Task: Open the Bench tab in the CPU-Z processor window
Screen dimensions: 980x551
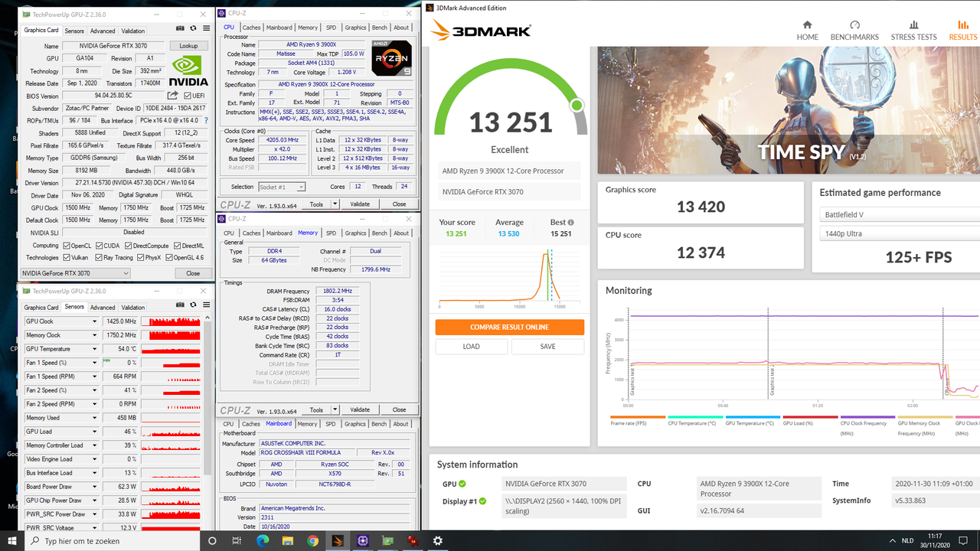Action: (380, 28)
